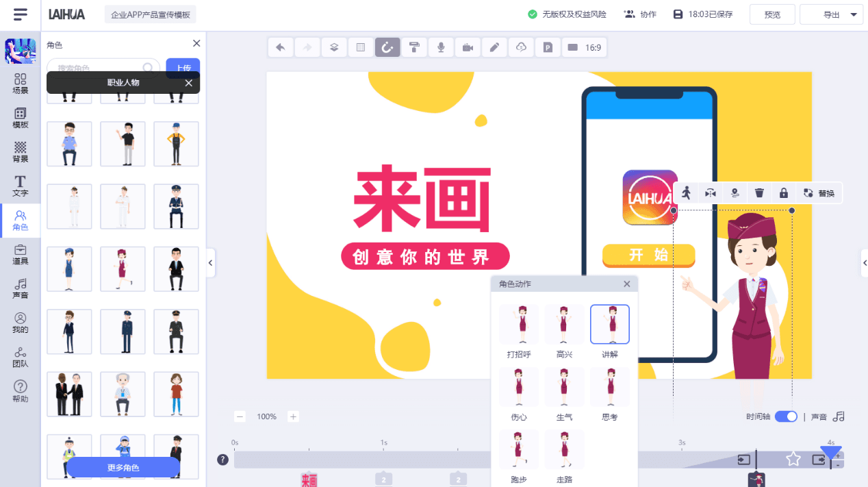Screen dimensions: 868x487
Task: Favorite the scene using the star icon
Action: pos(793,460)
